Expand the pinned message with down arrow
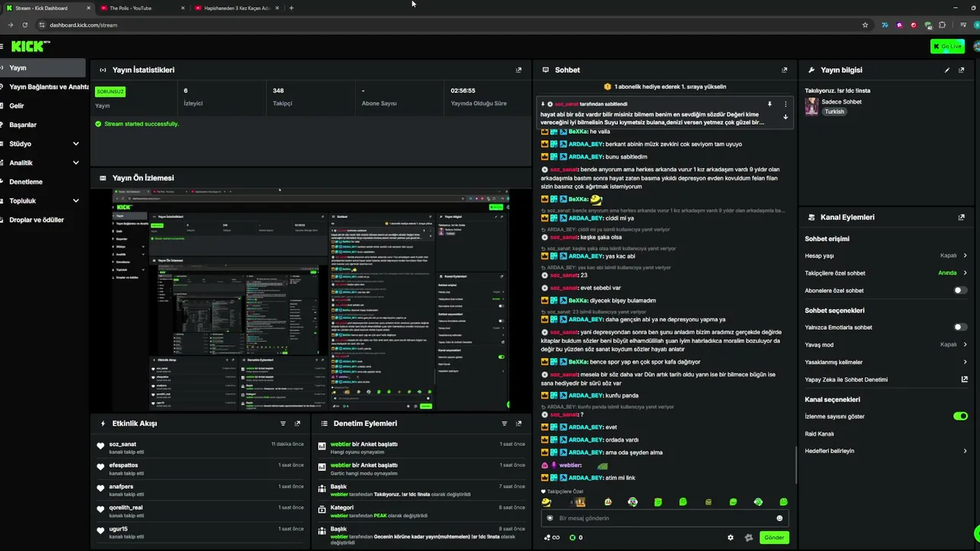 point(785,117)
